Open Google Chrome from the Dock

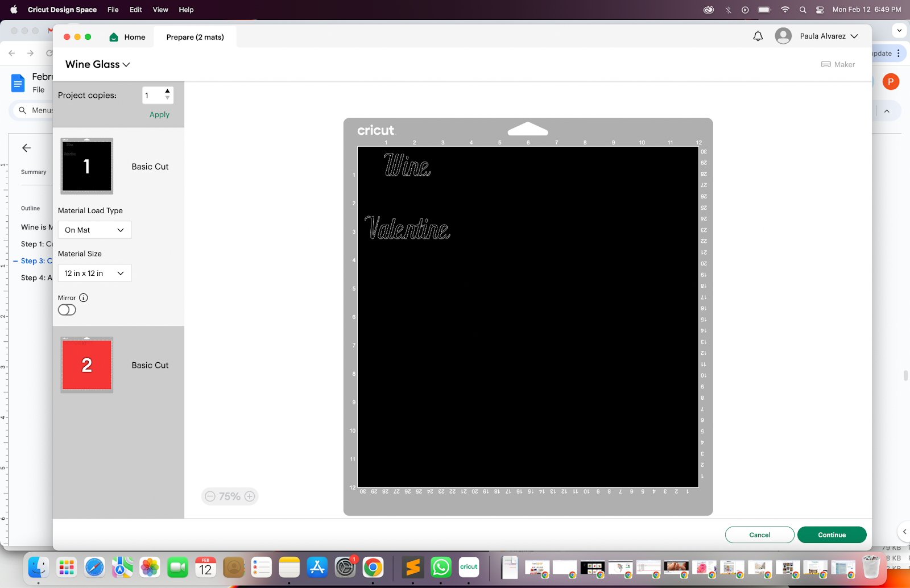373,567
